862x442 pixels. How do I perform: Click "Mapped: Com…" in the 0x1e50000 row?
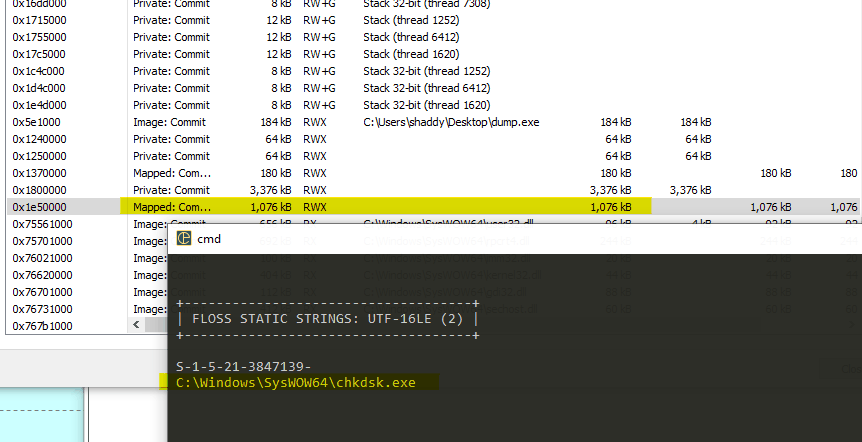pos(172,207)
